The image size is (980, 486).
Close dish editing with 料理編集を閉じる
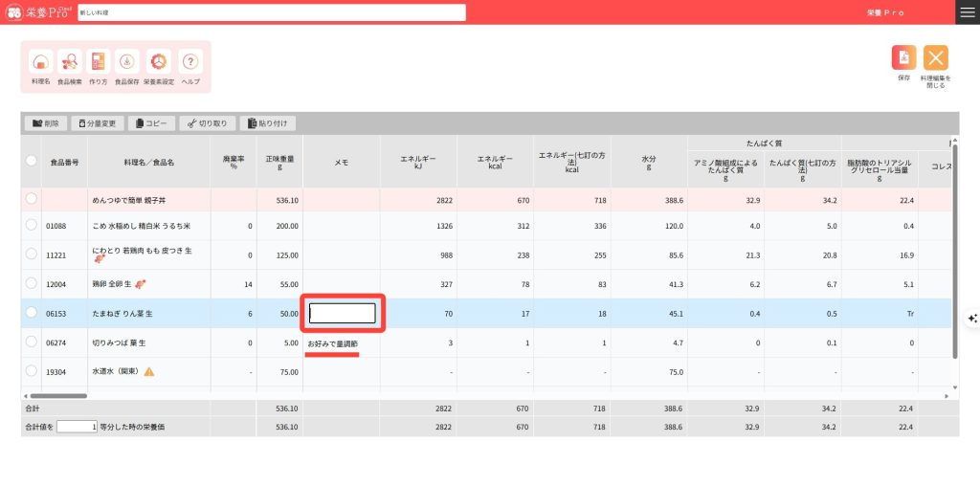(x=936, y=57)
